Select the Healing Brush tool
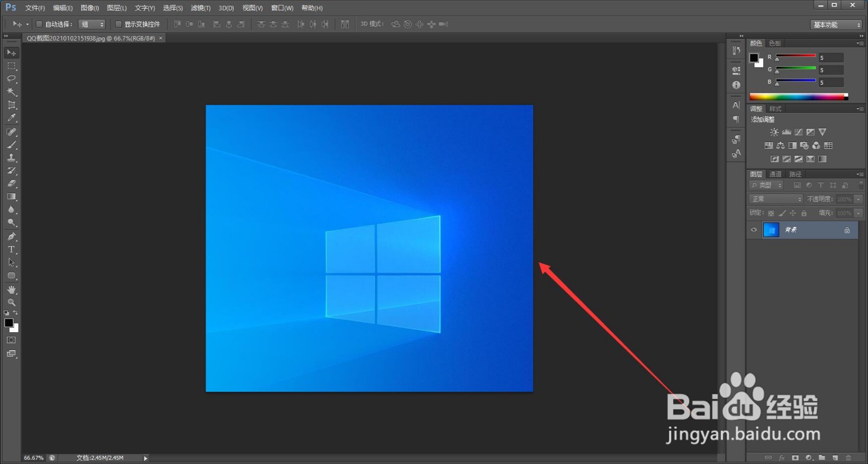The image size is (868, 464). point(11,132)
